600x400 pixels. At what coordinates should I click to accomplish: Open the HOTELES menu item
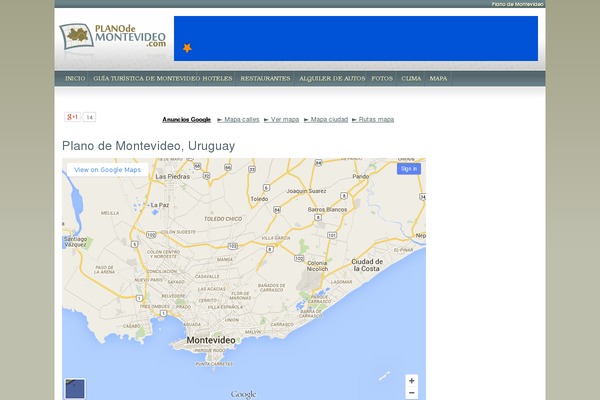point(217,78)
